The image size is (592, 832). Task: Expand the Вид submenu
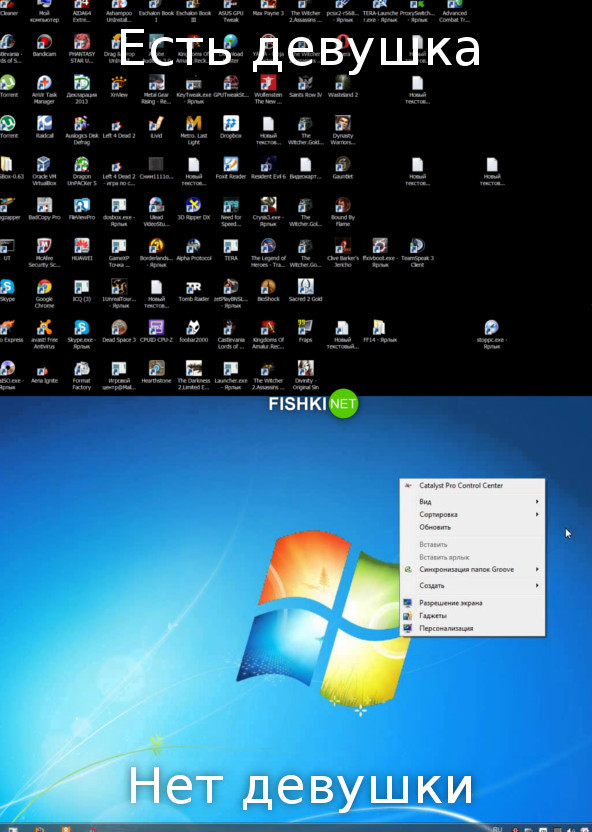pyautogui.click(x=472, y=501)
